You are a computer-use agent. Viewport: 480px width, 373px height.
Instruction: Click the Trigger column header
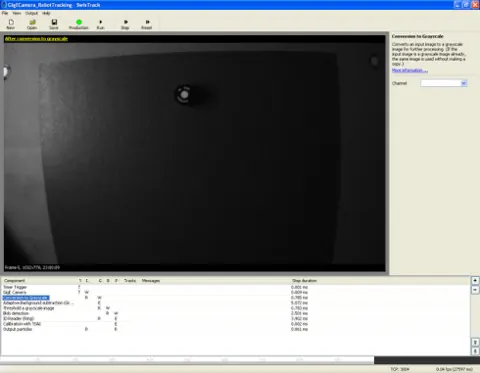click(x=79, y=281)
